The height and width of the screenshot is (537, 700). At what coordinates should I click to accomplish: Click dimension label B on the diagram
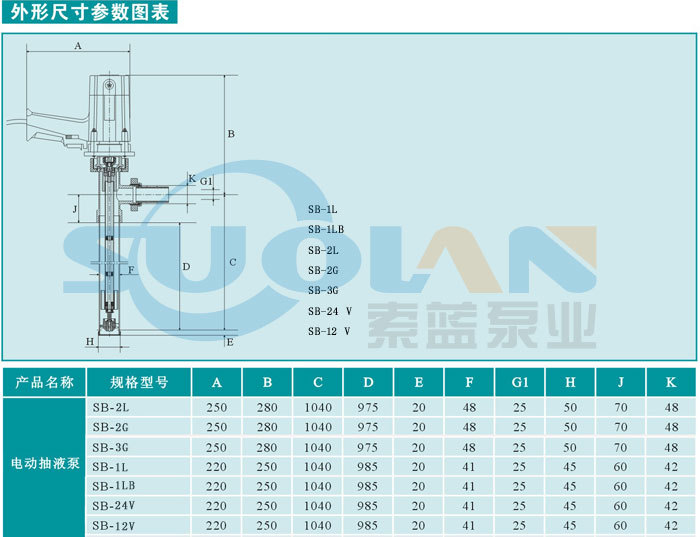click(230, 134)
